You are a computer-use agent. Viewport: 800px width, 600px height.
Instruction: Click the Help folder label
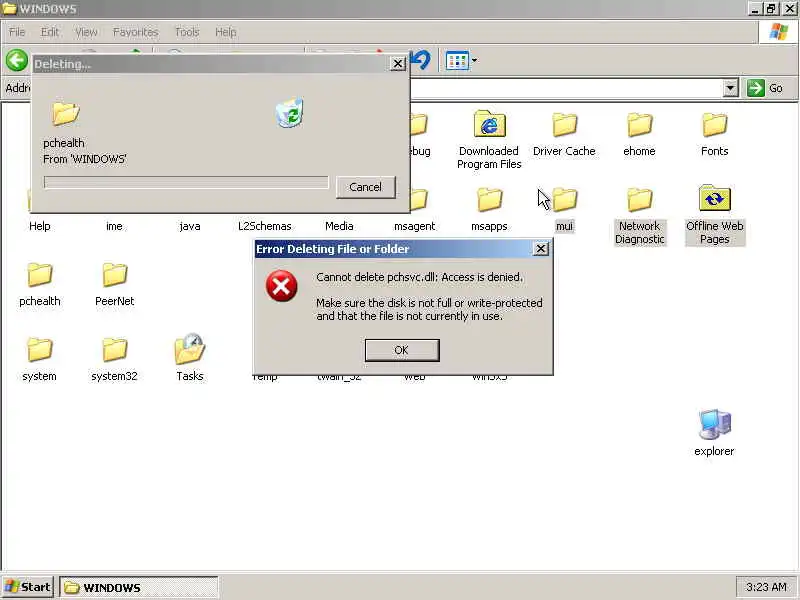[x=39, y=226]
